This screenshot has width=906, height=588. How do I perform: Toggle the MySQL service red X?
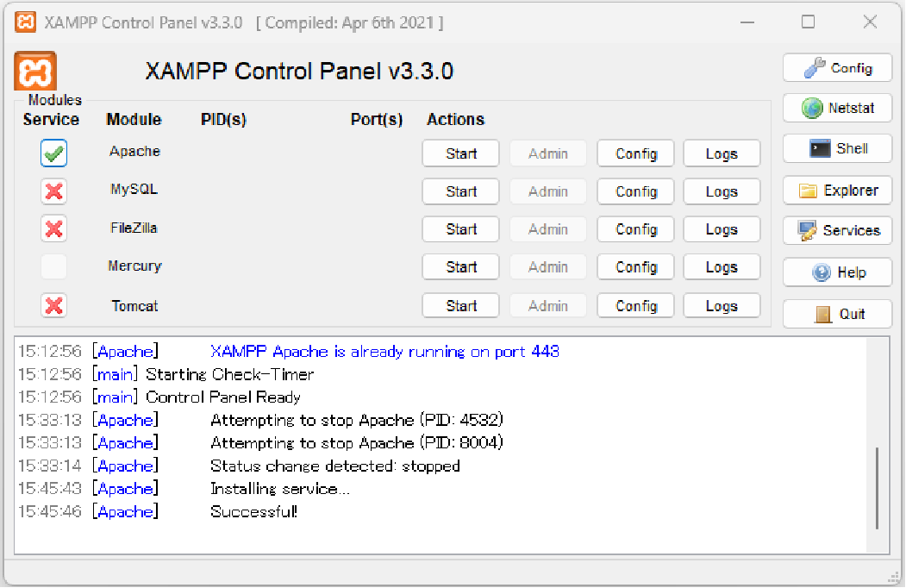pos(53,191)
